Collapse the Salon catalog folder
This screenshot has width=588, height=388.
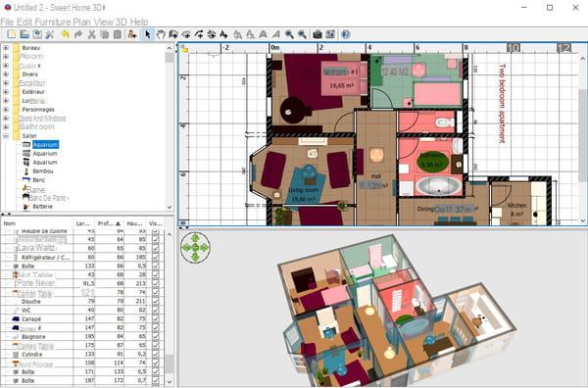[6, 136]
